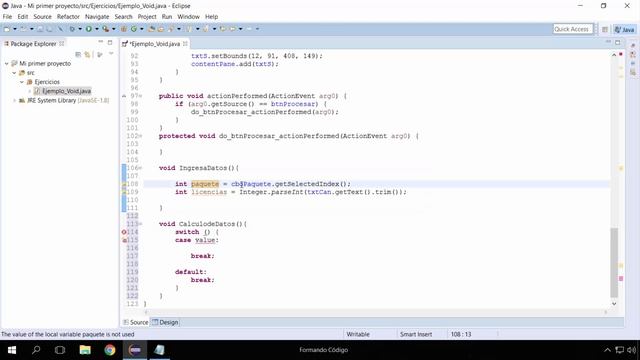This screenshot has height=360, width=640.
Task: Click the editor scroll down arrow
Action: [614, 304]
